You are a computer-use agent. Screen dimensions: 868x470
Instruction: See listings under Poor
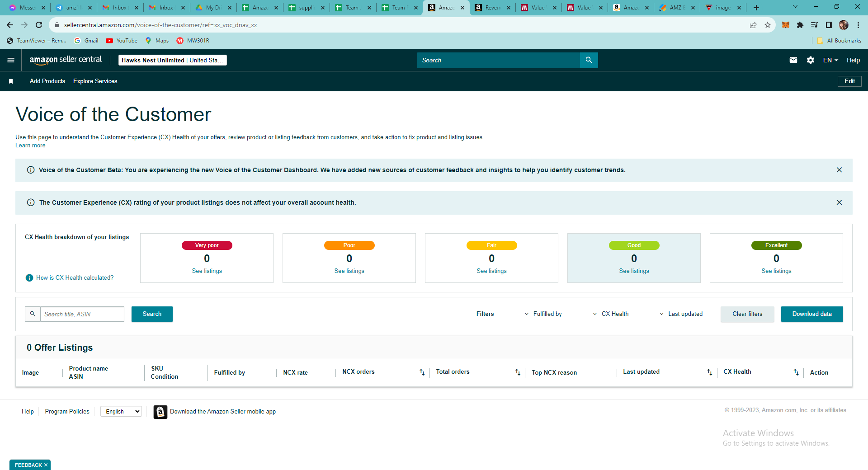pos(349,271)
